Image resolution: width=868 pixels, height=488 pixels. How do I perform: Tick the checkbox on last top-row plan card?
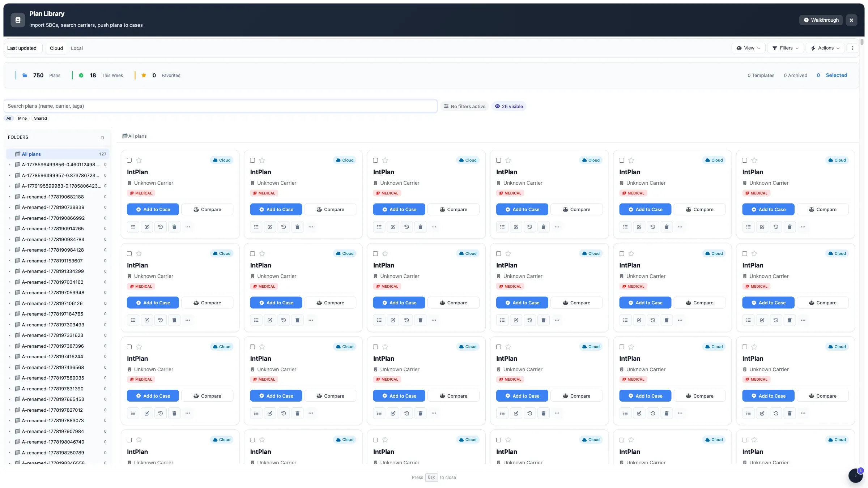pos(745,160)
